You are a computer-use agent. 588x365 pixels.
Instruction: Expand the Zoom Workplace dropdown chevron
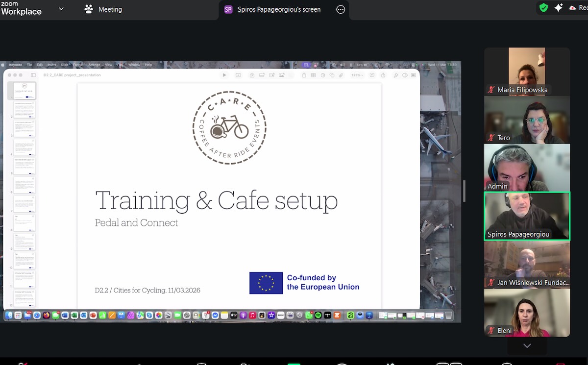point(61,9)
